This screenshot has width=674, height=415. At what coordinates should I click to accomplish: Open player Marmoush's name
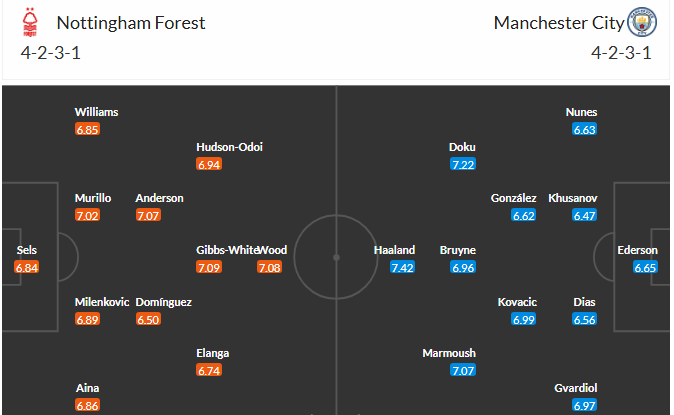449,353
